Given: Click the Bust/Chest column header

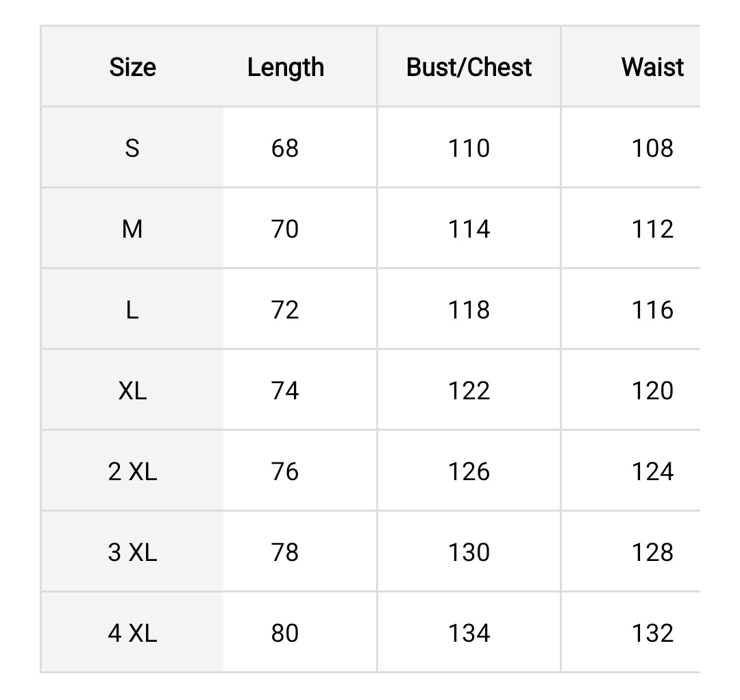Looking at the screenshot, I should (469, 67).
